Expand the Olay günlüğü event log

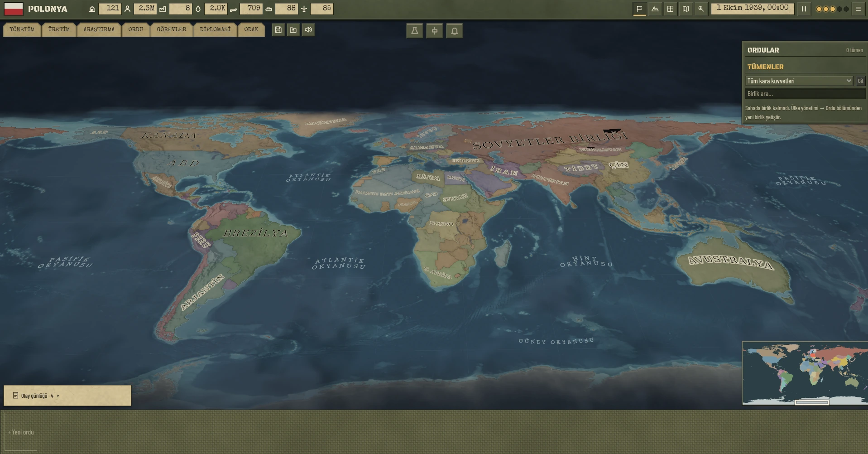coord(67,396)
